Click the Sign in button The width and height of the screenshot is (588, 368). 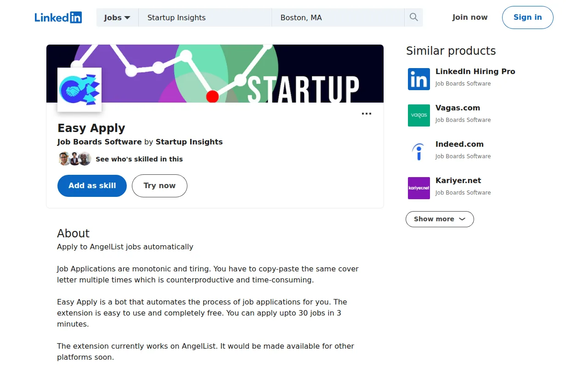(x=528, y=17)
